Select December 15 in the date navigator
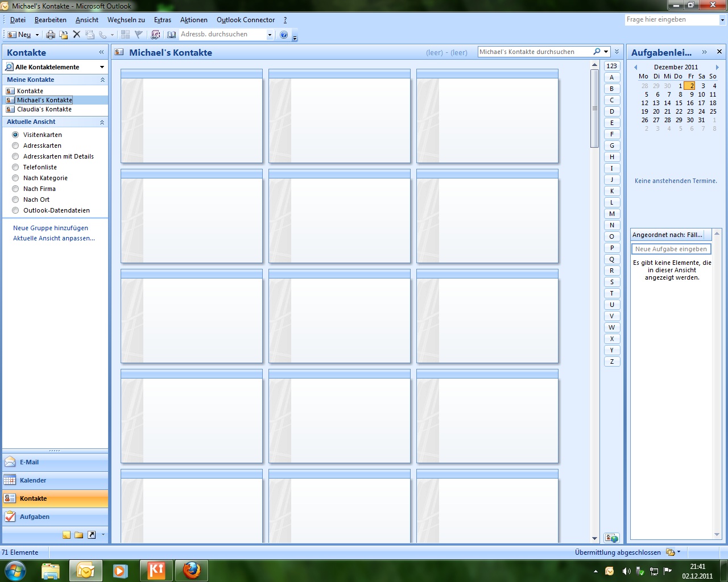The image size is (728, 582). (679, 103)
